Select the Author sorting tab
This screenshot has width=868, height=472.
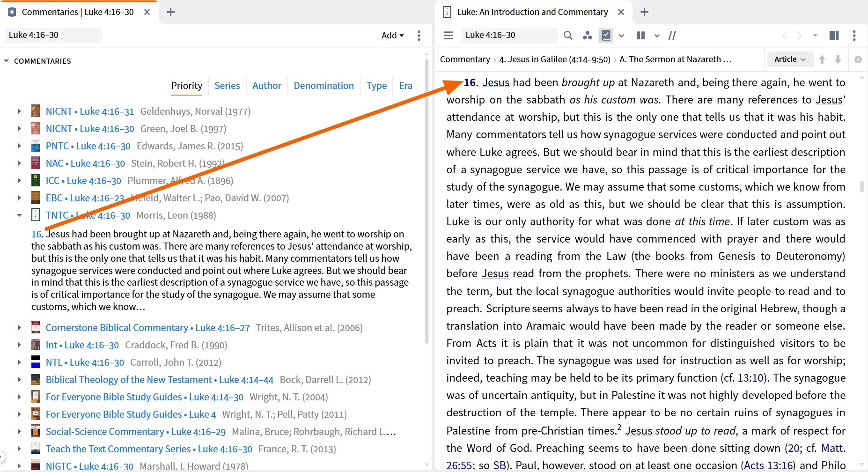tap(267, 86)
